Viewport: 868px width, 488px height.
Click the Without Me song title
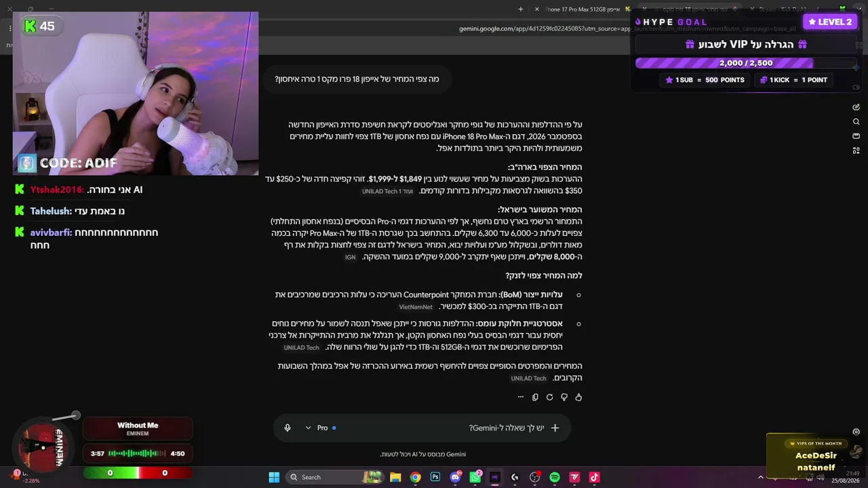click(138, 426)
